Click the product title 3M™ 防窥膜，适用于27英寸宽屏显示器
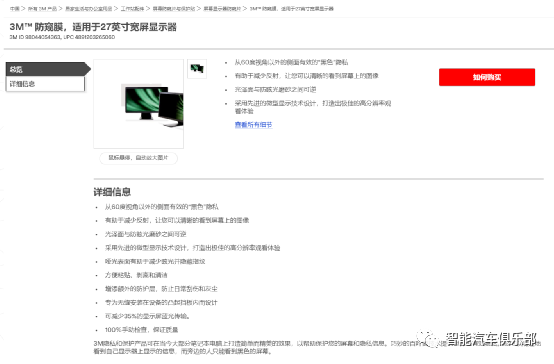This screenshot has width=554, height=364. (93, 27)
